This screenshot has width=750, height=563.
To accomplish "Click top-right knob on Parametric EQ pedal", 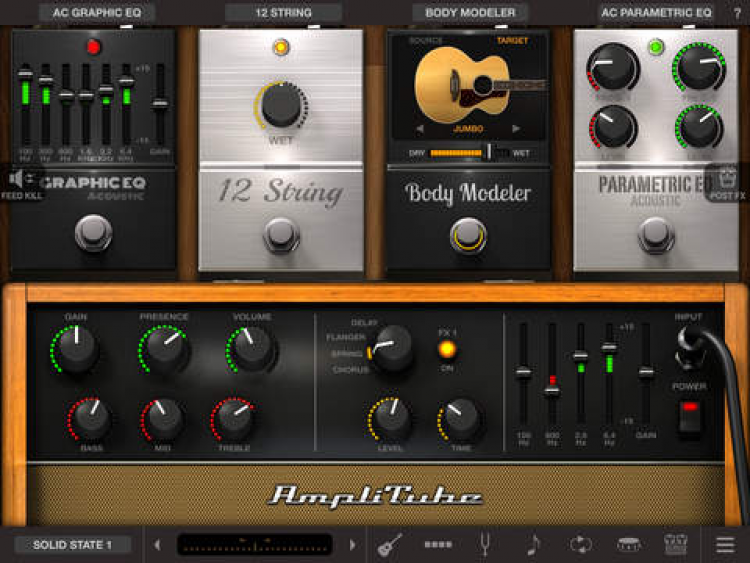I will click(699, 66).
